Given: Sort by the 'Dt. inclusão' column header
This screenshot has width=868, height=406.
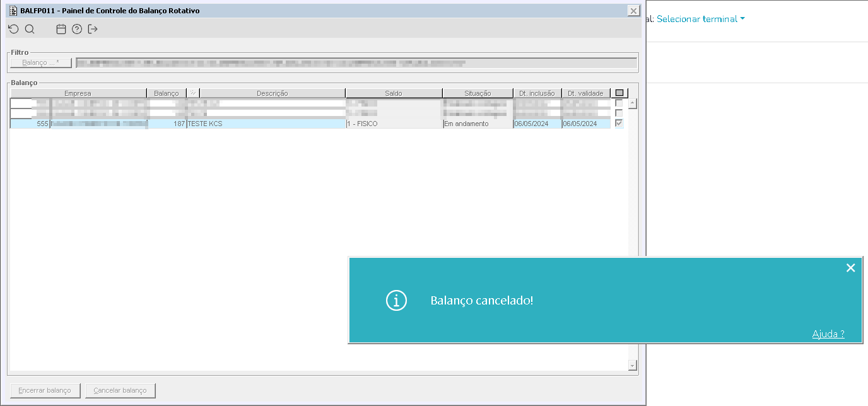Looking at the screenshot, I should 537,93.
